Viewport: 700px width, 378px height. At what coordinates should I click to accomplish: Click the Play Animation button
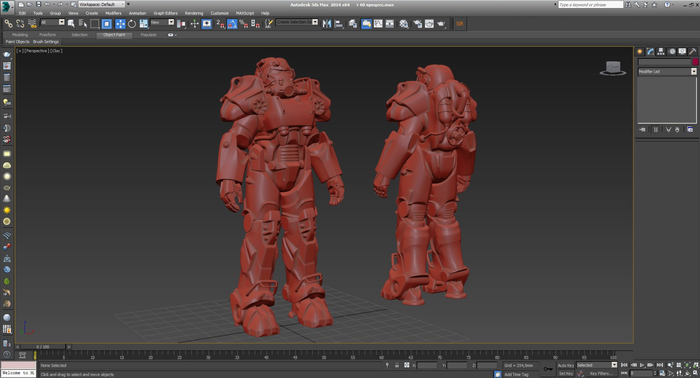click(x=642, y=365)
